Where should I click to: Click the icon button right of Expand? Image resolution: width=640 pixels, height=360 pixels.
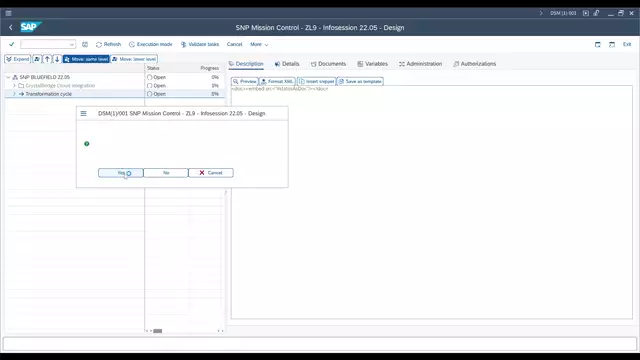(37, 59)
